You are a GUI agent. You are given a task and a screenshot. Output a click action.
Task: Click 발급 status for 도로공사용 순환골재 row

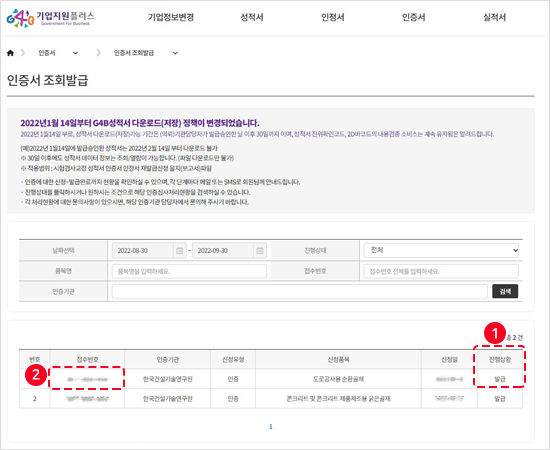click(500, 379)
